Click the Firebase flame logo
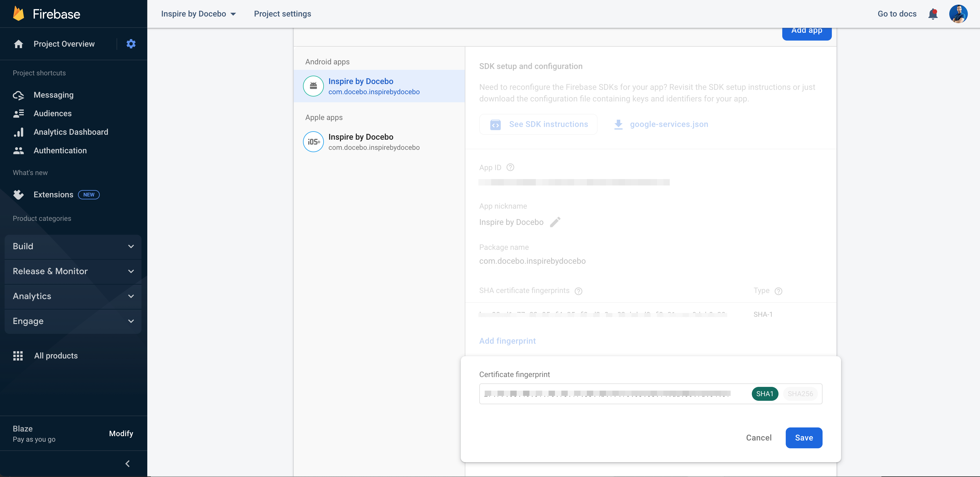Viewport: 980px width, 477px height. pos(19,14)
